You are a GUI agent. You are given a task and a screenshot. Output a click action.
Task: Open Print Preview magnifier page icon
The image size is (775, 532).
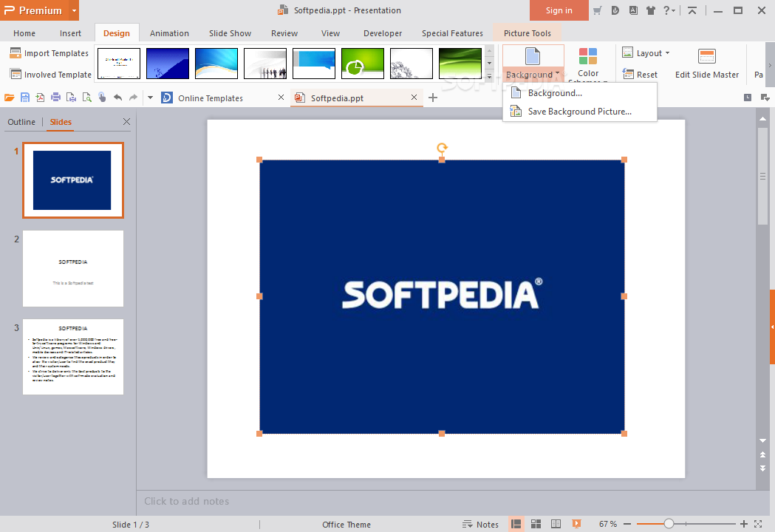(87, 98)
